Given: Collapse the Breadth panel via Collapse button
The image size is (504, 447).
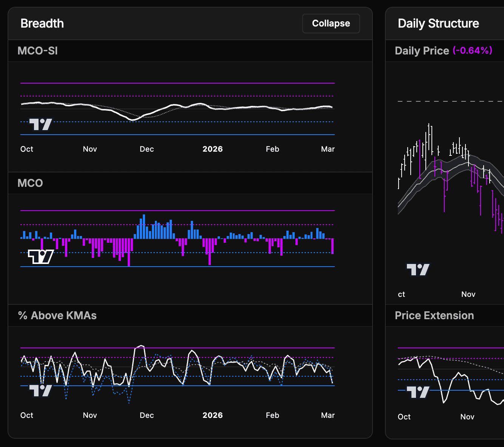Looking at the screenshot, I should 331,23.
